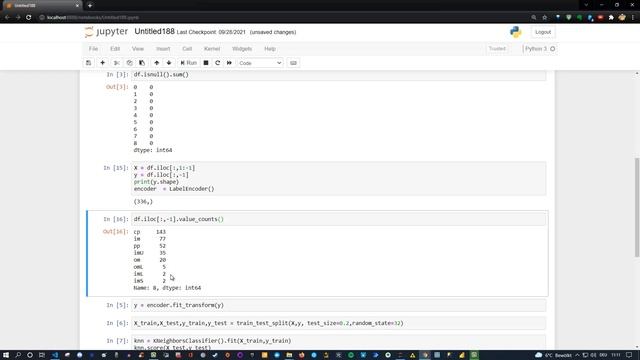Click the 'cp 143' output row
Image resolution: width=640 pixels, height=360 pixels.
pyautogui.click(x=149, y=232)
